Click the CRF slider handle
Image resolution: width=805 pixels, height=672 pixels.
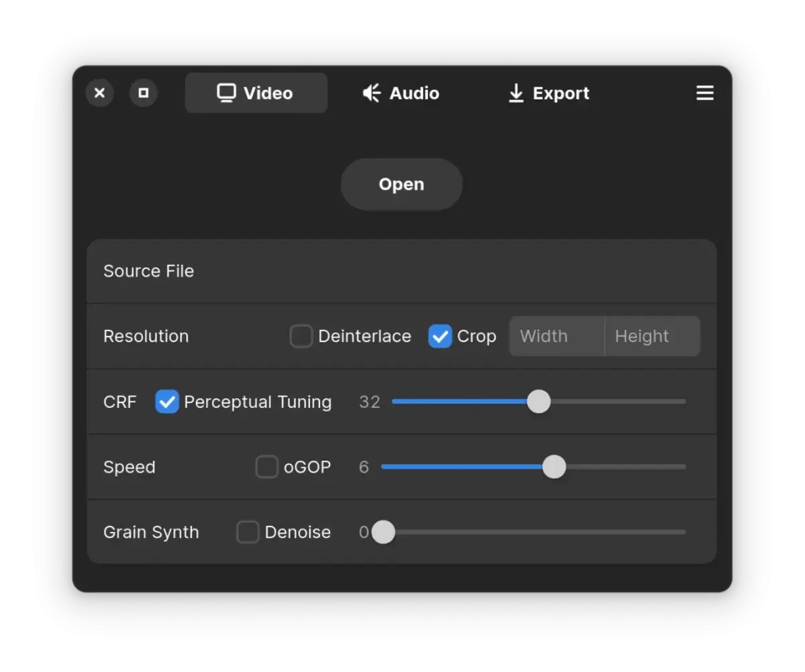coord(539,402)
